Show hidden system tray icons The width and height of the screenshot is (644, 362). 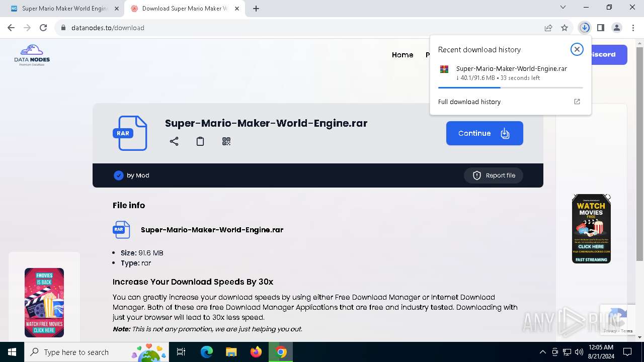542,352
